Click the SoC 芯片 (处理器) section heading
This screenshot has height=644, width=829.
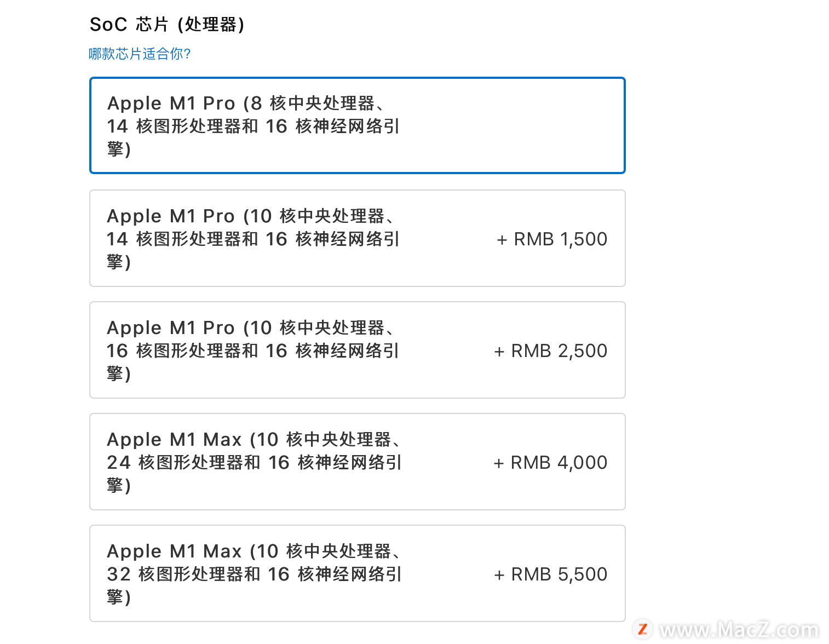167,25
